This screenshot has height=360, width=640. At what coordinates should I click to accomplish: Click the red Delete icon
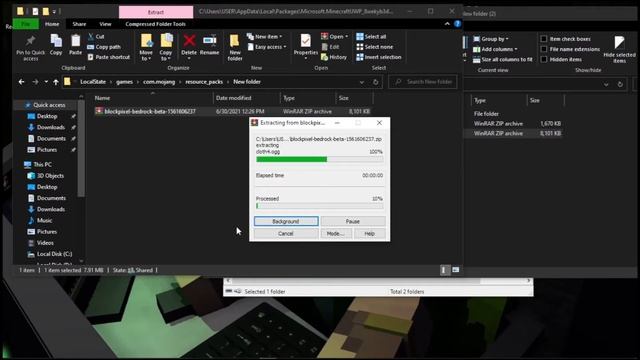coord(189,41)
